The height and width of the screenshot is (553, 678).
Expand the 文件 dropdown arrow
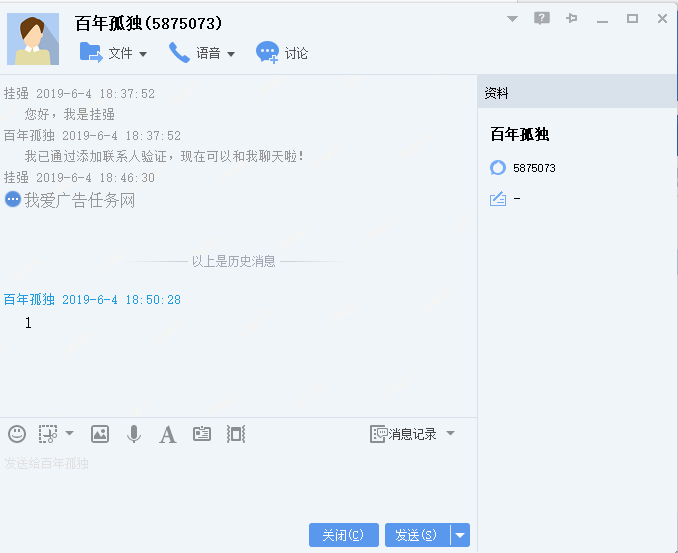click(x=143, y=54)
